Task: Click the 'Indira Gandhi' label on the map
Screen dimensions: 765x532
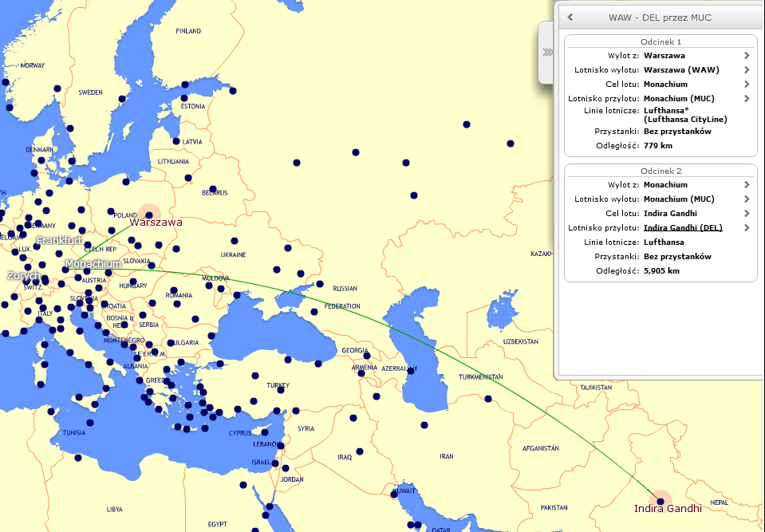Action: [x=668, y=509]
